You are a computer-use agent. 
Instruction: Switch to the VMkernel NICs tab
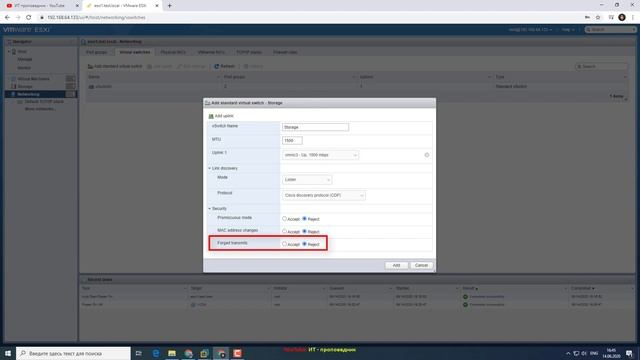coord(211,52)
